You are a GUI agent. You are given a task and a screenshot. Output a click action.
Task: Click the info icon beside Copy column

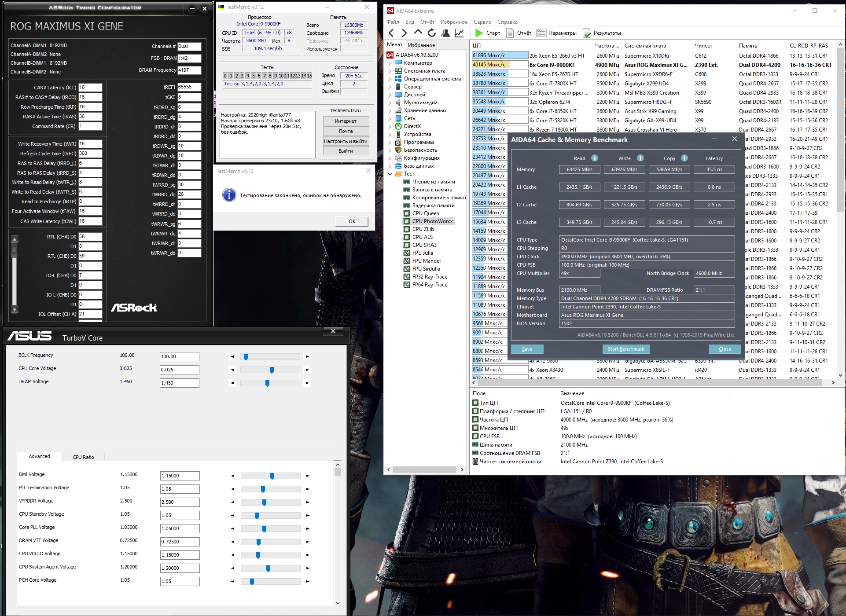click(684, 158)
